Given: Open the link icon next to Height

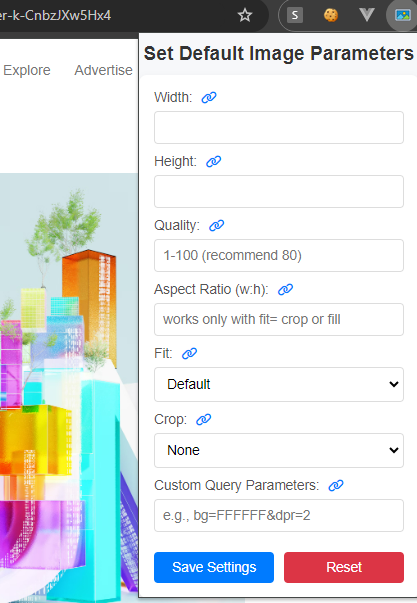Looking at the screenshot, I should [x=214, y=162].
